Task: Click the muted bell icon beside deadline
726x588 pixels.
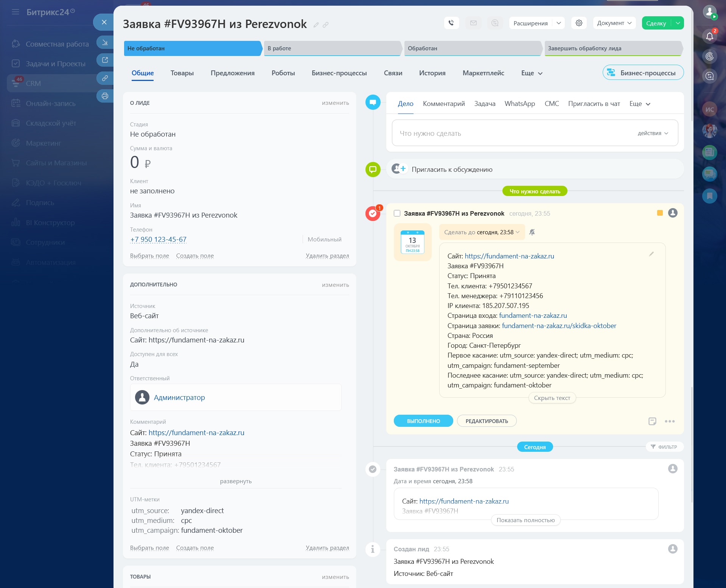Action: tap(532, 232)
